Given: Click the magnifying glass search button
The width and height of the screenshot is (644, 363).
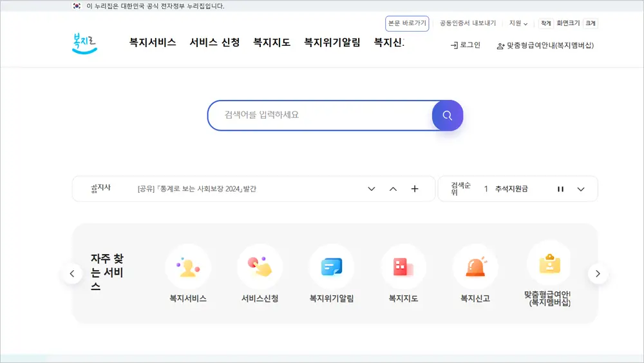Looking at the screenshot, I should [447, 116].
